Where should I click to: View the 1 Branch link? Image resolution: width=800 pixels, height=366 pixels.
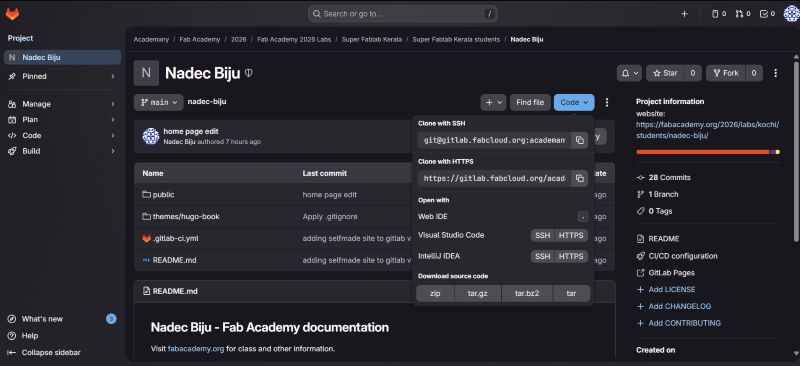pyautogui.click(x=663, y=194)
